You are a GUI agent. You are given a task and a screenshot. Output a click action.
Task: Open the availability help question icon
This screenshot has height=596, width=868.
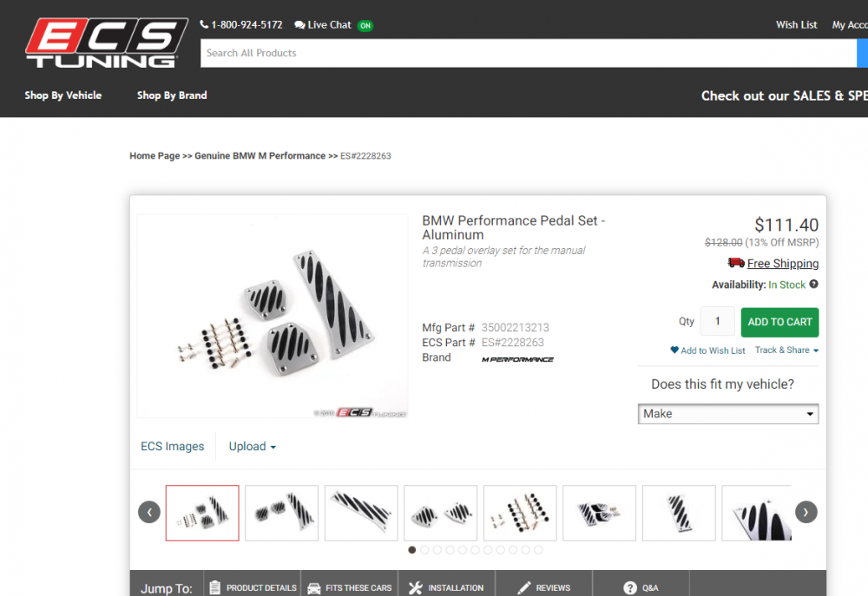814,284
